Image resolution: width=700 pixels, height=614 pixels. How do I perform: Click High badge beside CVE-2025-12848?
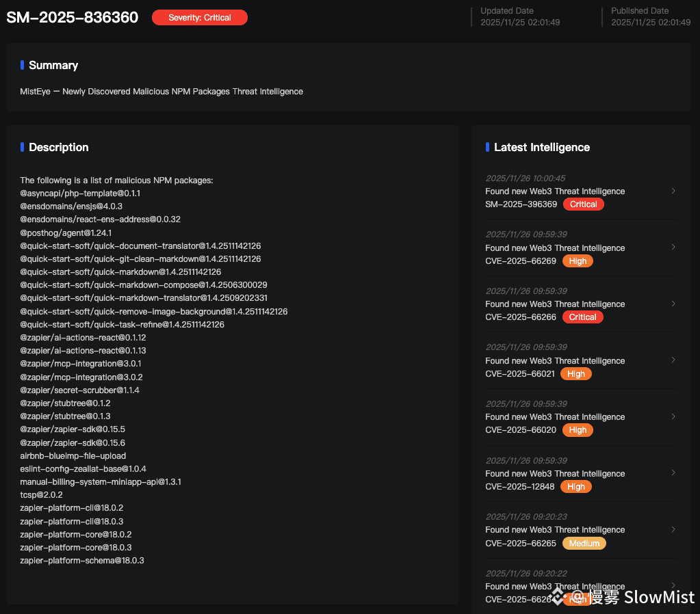coord(576,487)
